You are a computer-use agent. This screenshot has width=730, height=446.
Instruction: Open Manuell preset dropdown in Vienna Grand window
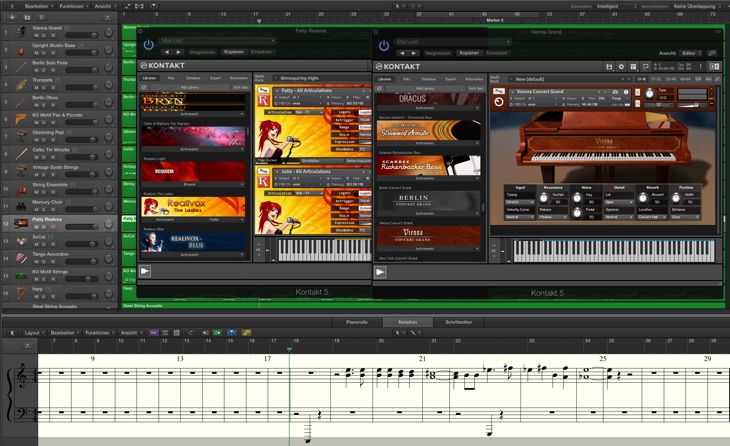tap(453, 42)
